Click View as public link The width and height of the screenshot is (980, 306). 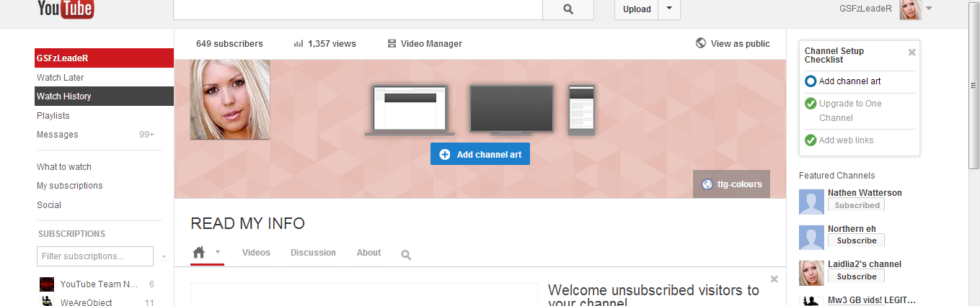[x=741, y=44]
